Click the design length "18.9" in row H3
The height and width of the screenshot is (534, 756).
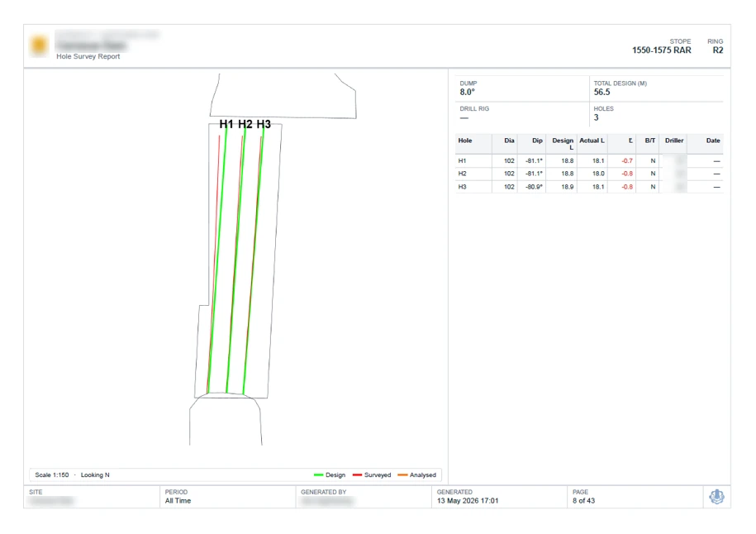point(568,187)
